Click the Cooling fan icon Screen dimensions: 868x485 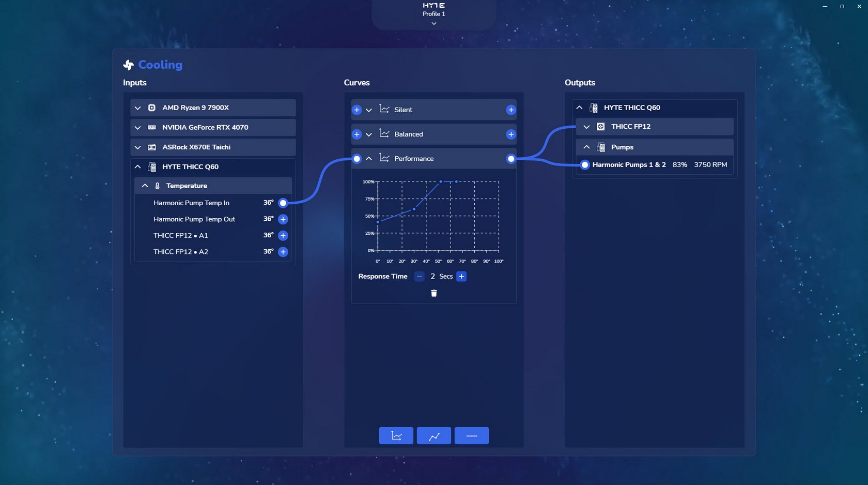[129, 65]
